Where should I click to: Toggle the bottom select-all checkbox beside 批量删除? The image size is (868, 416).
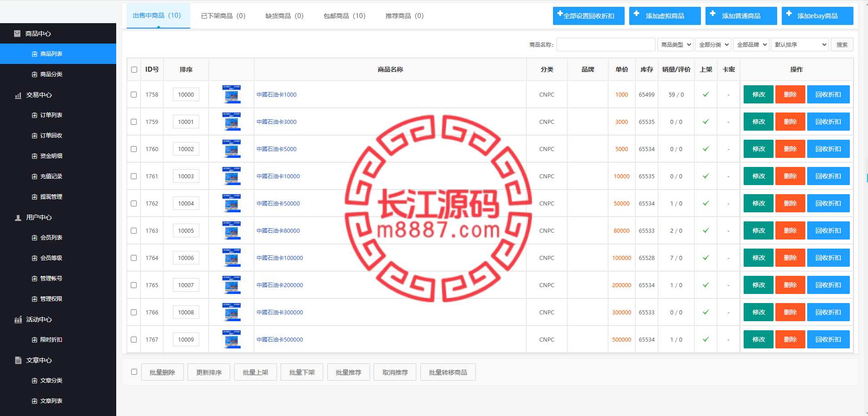(134, 372)
